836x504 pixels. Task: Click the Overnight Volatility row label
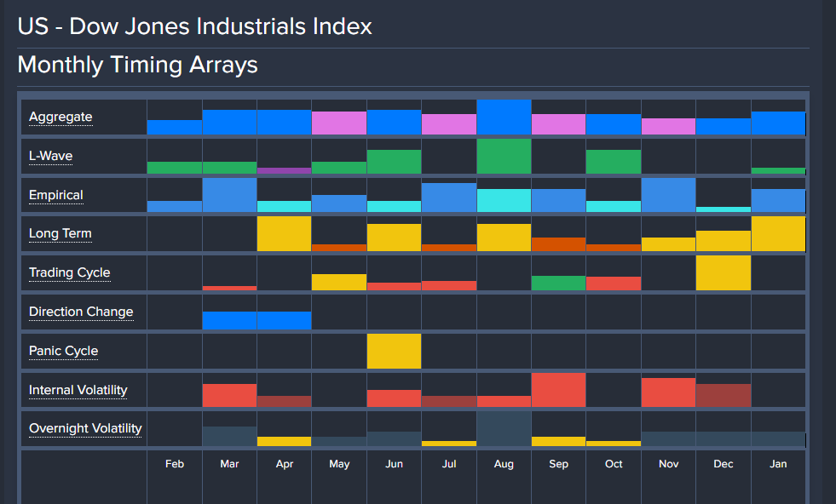coord(85,428)
